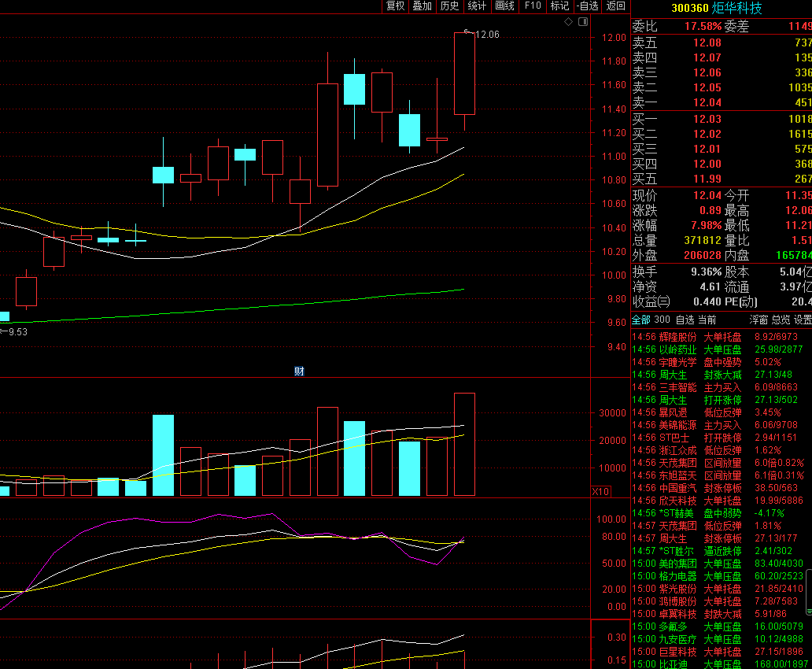The width and height of the screenshot is (812, 669).
Task: Select the 买一 12.03 order row
Action: click(x=722, y=119)
